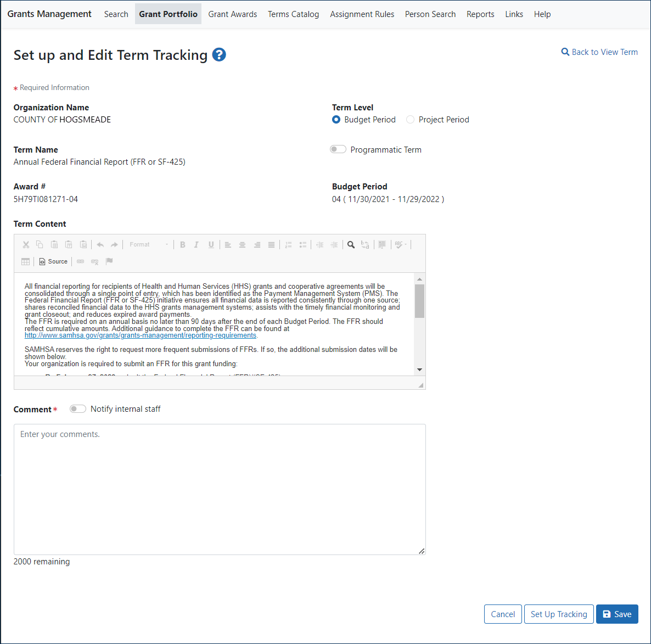This screenshot has width=651, height=644.
Task: Click the editor resize handle corner
Action: coord(421,385)
